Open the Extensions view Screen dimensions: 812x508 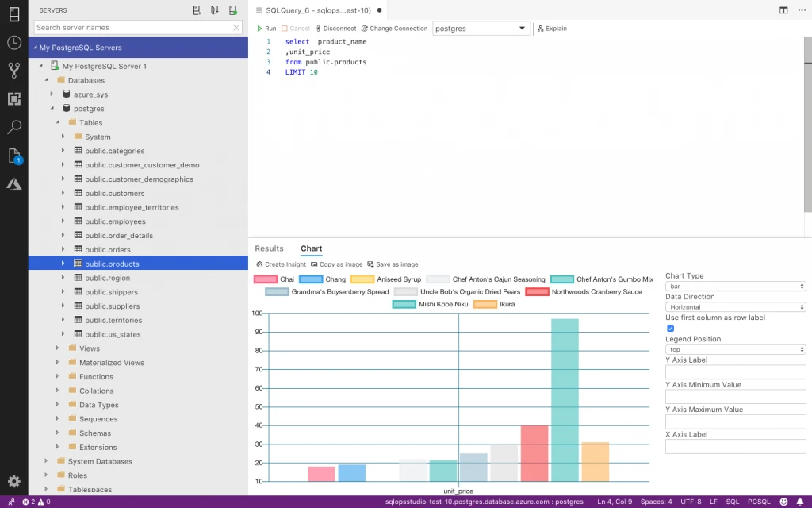pyautogui.click(x=13, y=98)
